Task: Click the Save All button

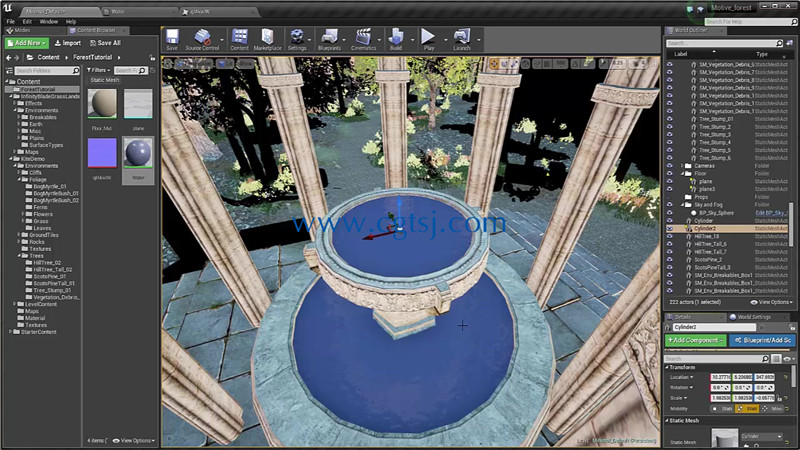Action: click(105, 43)
